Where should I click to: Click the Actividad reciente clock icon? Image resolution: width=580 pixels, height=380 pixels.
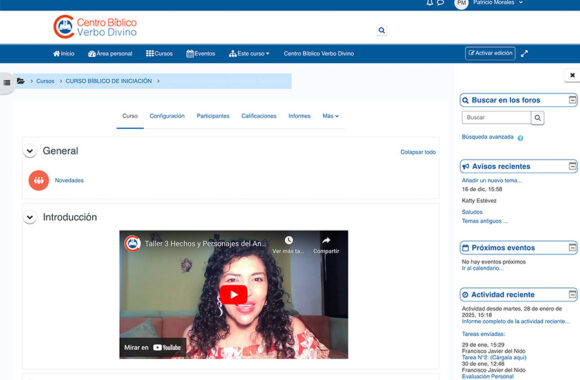(x=465, y=295)
